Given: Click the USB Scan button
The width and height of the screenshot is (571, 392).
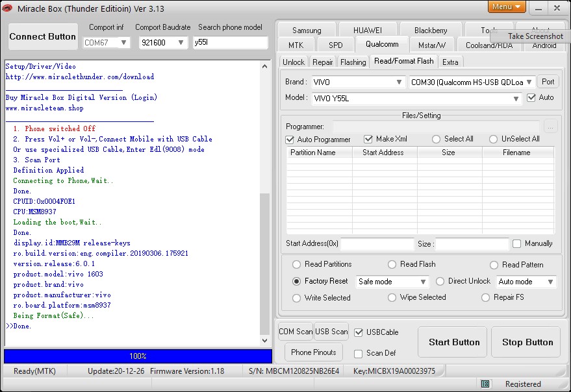Looking at the screenshot, I should (331, 332).
